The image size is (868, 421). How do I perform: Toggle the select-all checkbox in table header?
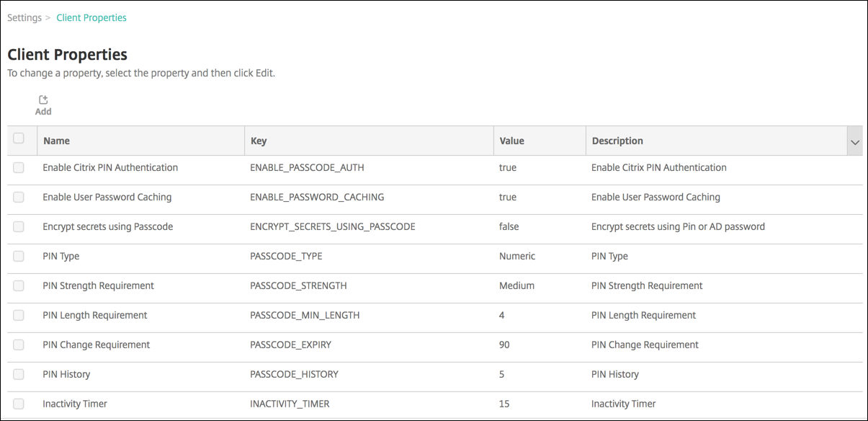tap(19, 138)
